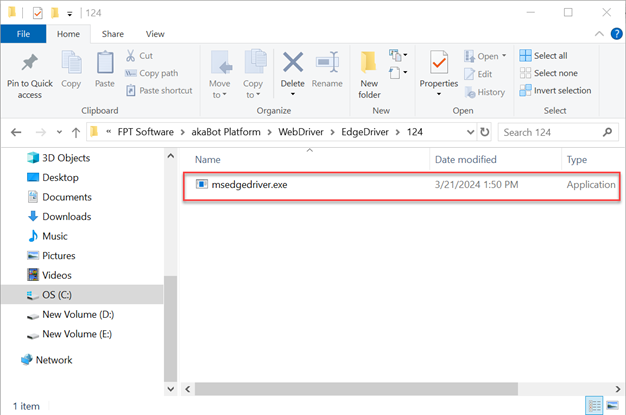Click the Help question mark icon

coord(616,34)
